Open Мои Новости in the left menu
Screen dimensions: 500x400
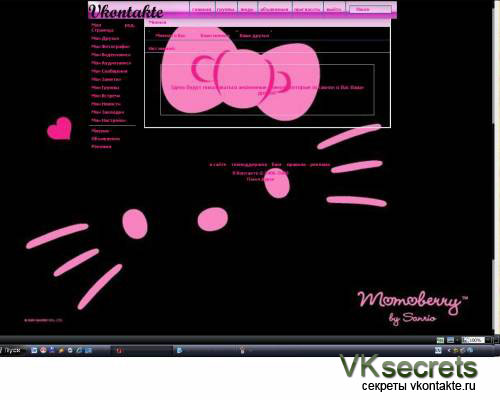click(106, 104)
